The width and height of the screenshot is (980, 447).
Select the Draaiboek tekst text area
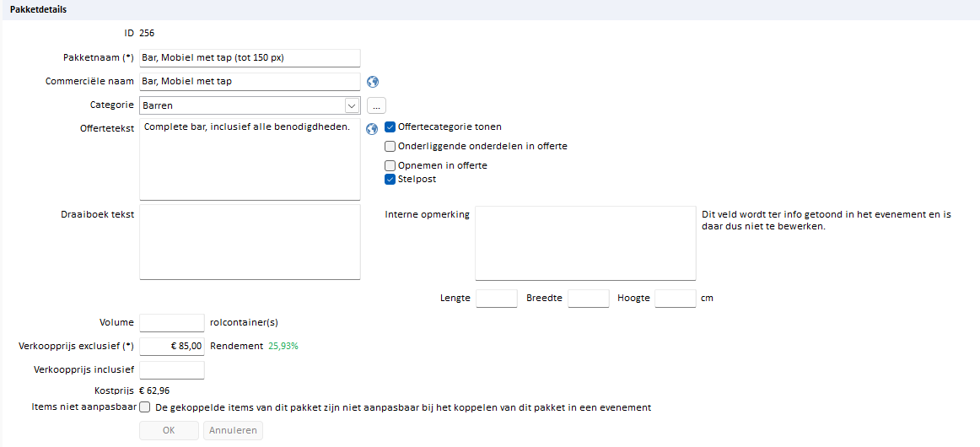[250, 241]
